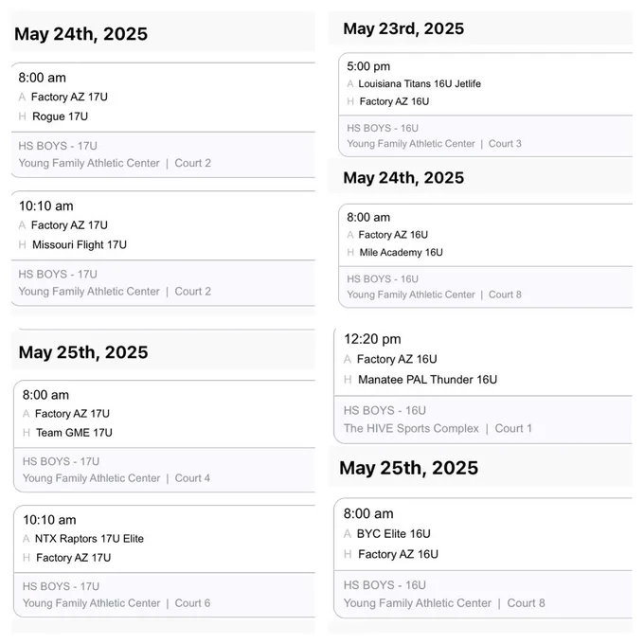Open the NTX Raptors 17U Elite team
The height and width of the screenshot is (644, 644).
(89, 539)
